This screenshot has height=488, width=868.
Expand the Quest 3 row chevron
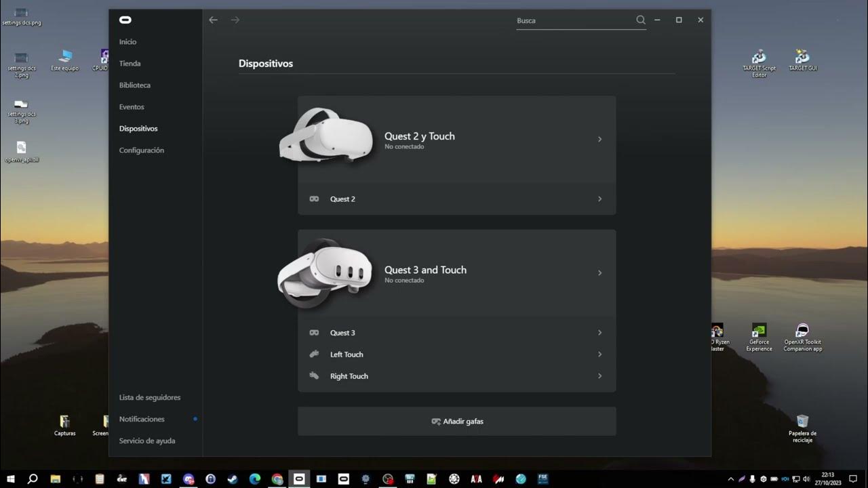[x=599, y=333]
